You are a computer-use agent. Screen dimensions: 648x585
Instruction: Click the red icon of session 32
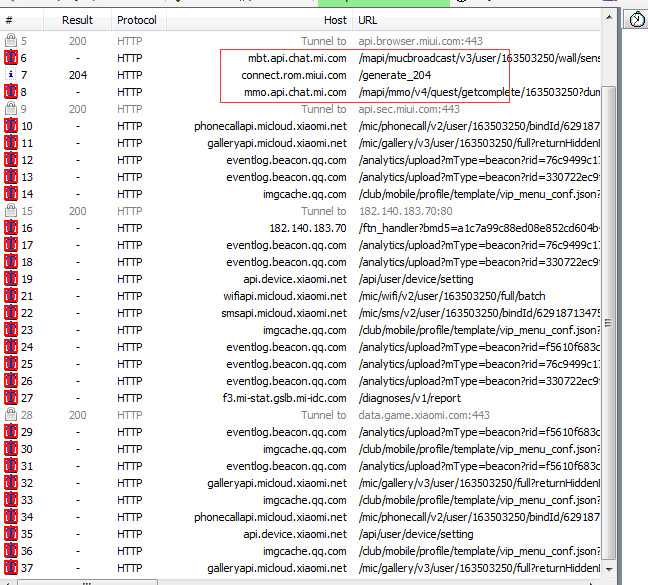pyautogui.click(x=11, y=483)
